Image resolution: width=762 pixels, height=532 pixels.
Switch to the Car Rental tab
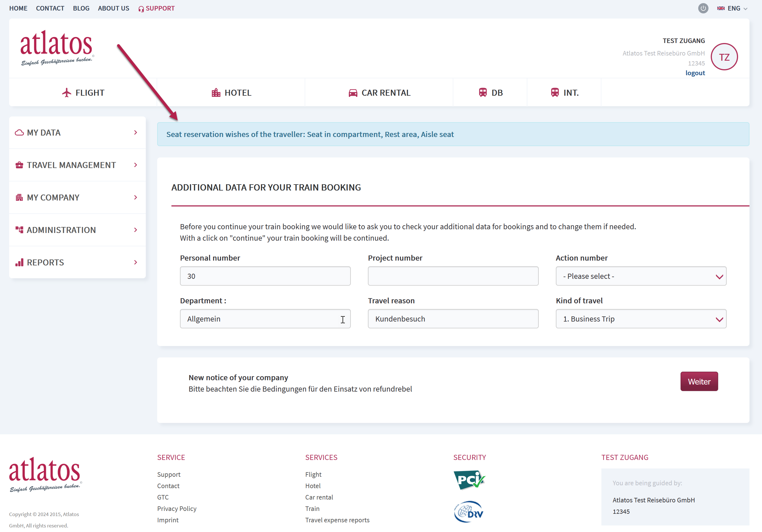tap(379, 93)
